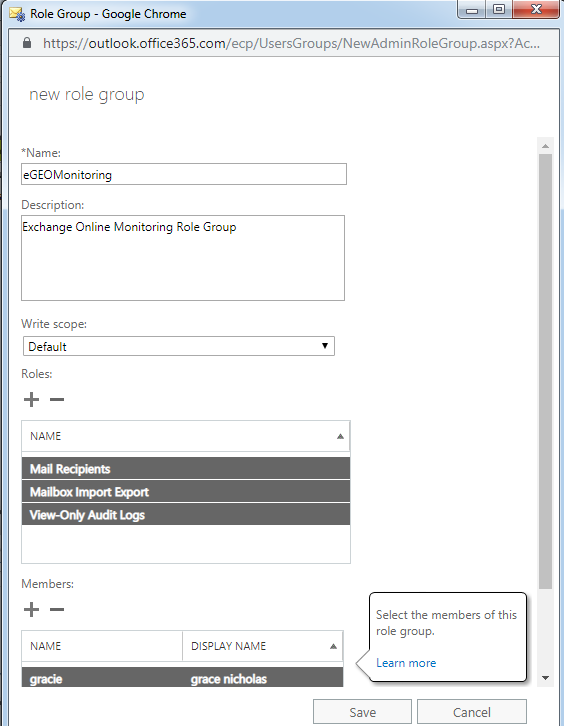Click inside the Description text area
This screenshot has height=726, width=564.
(x=183, y=258)
